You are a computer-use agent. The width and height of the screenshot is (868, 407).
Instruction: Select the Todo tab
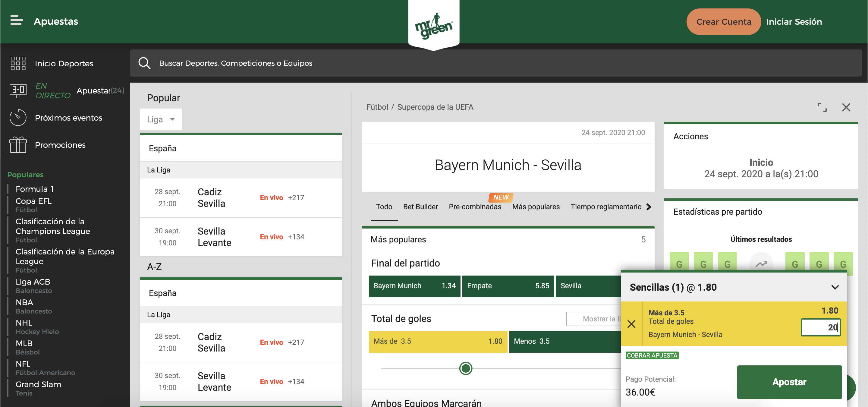point(384,207)
